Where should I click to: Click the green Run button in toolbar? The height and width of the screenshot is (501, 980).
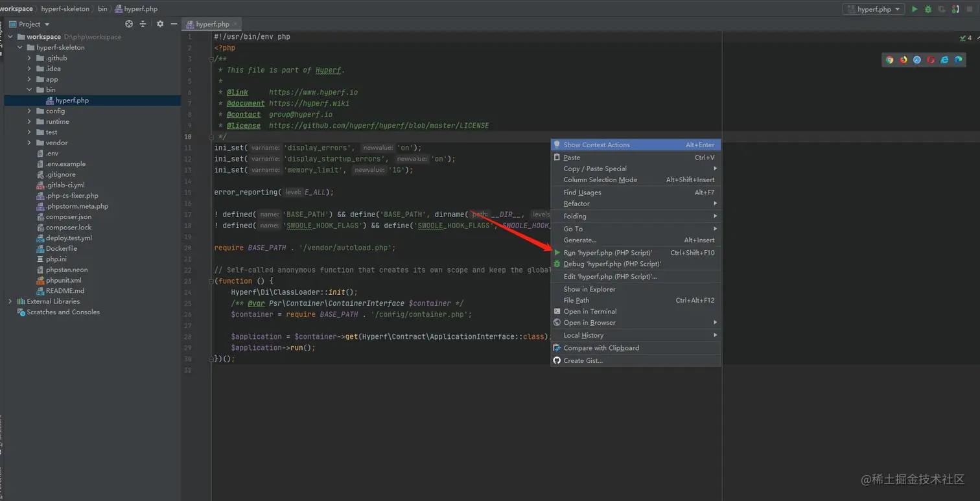[915, 9]
